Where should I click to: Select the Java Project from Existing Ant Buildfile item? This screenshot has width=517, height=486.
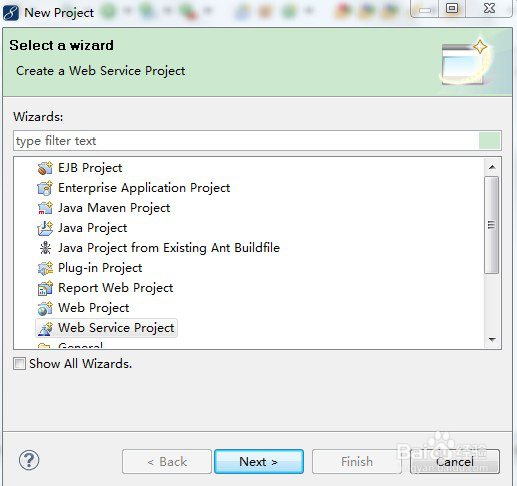(169, 248)
